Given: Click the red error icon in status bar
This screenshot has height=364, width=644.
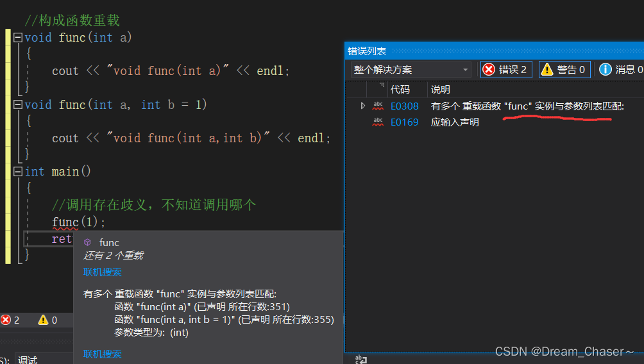Looking at the screenshot, I should point(6,320).
